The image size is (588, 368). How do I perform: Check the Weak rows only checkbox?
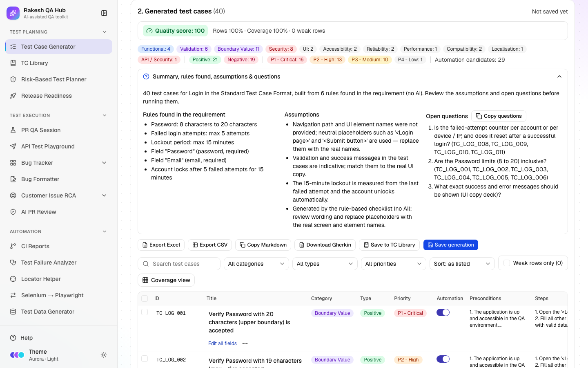(x=507, y=263)
